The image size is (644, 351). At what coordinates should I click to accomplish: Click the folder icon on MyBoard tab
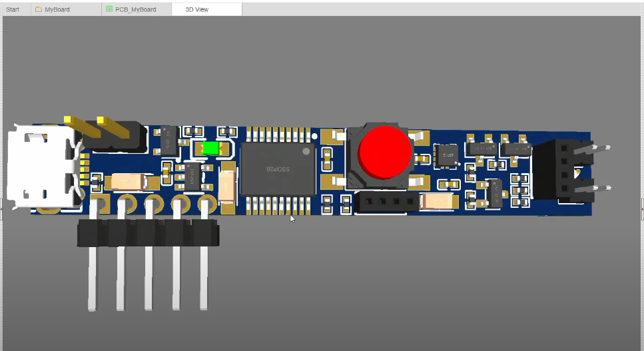tap(39, 9)
